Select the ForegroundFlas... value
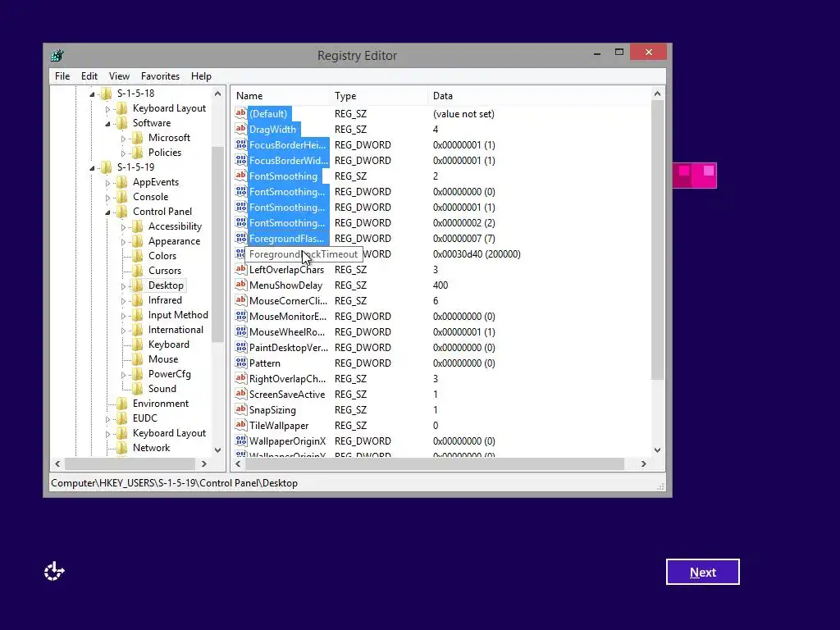 [286, 239]
